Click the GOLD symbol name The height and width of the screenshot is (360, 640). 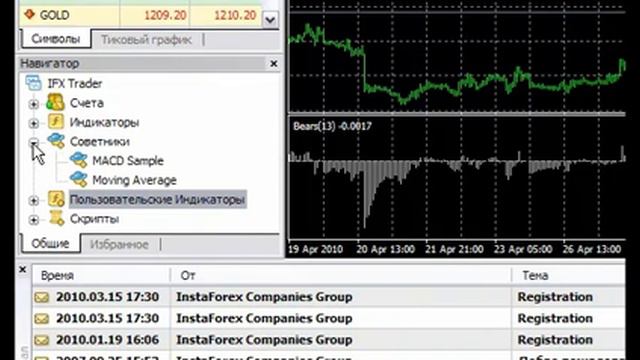54,16
